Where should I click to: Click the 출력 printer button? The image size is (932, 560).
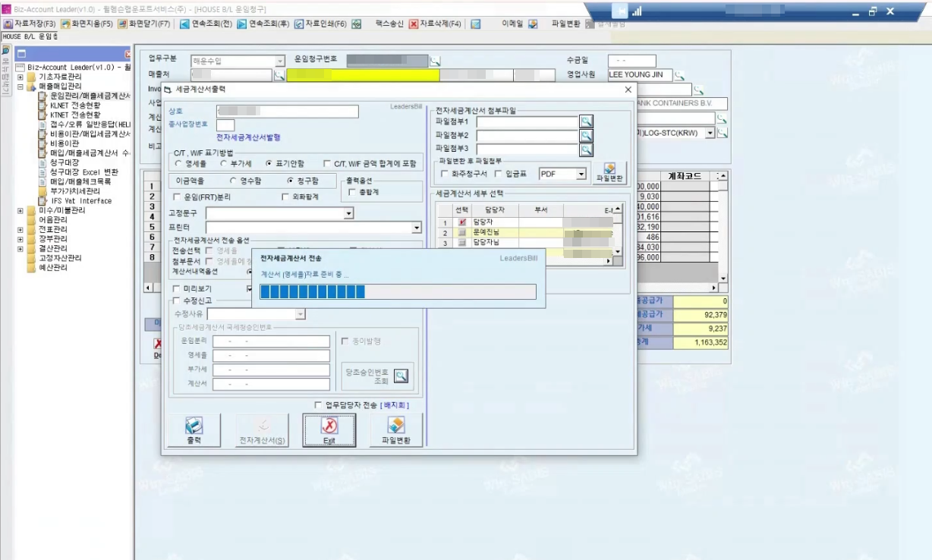click(194, 430)
